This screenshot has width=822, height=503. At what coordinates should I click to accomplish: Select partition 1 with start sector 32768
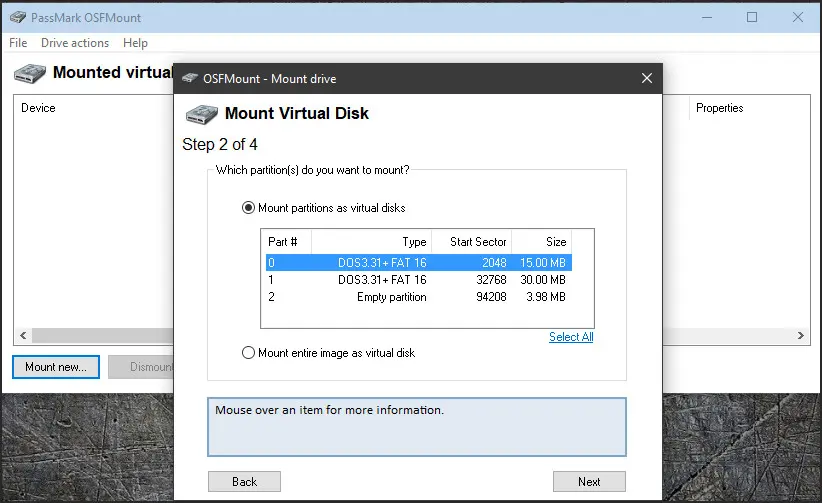418,280
